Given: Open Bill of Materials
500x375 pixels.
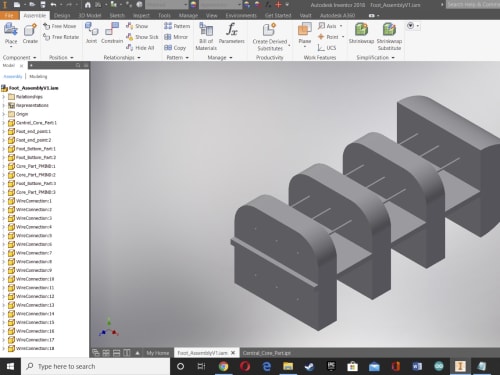Looking at the screenshot, I should coord(206,37).
